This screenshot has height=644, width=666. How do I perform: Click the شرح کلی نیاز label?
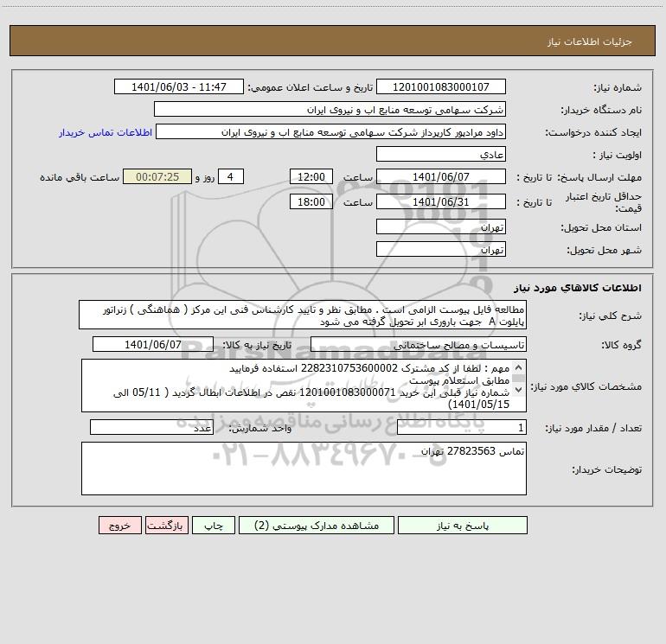point(611,316)
